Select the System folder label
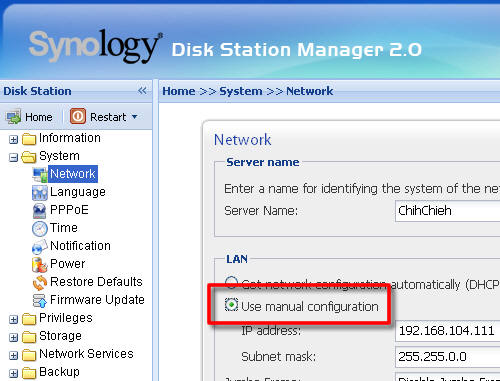 click(x=59, y=156)
